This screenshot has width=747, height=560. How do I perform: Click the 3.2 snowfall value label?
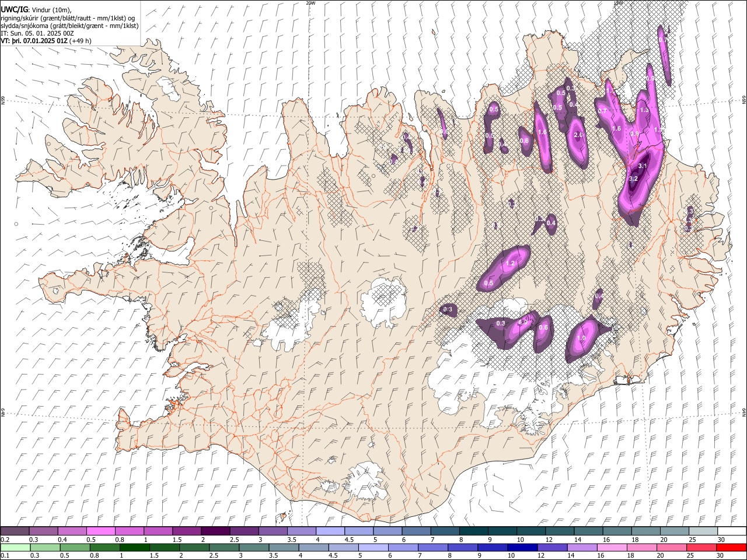point(634,178)
